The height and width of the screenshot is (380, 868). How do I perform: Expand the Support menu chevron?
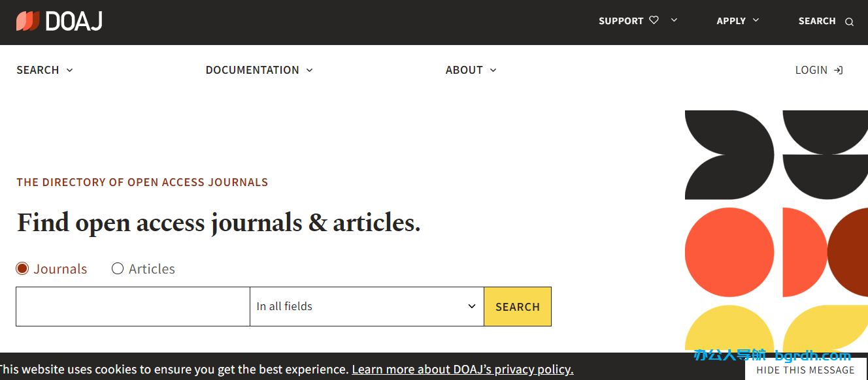pos(674,20)
